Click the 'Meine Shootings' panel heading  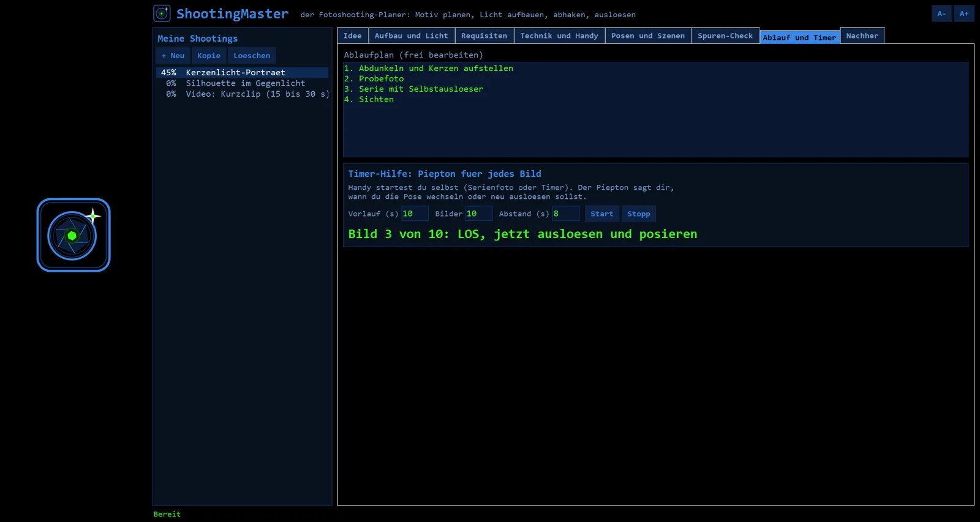(x=197, y=39)
